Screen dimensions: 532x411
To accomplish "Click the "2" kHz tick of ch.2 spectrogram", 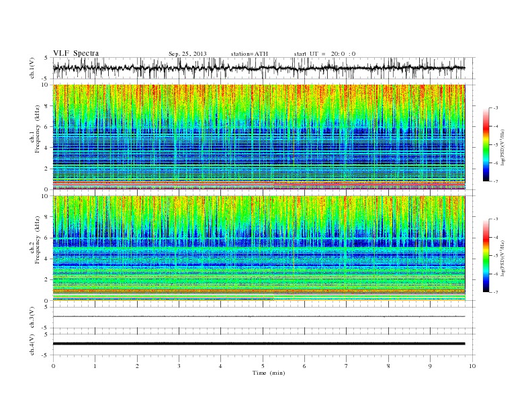I will [46, 280].
